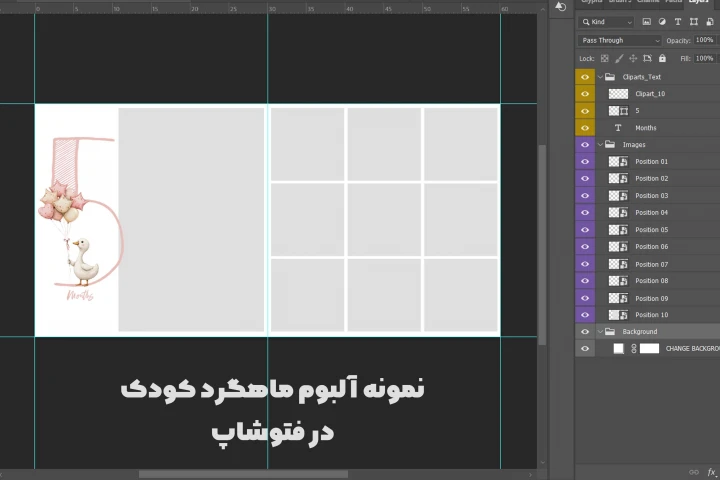Click the Cliparts_Text group folder icon
The image size is (720, 480).
(x=610, y=77)
